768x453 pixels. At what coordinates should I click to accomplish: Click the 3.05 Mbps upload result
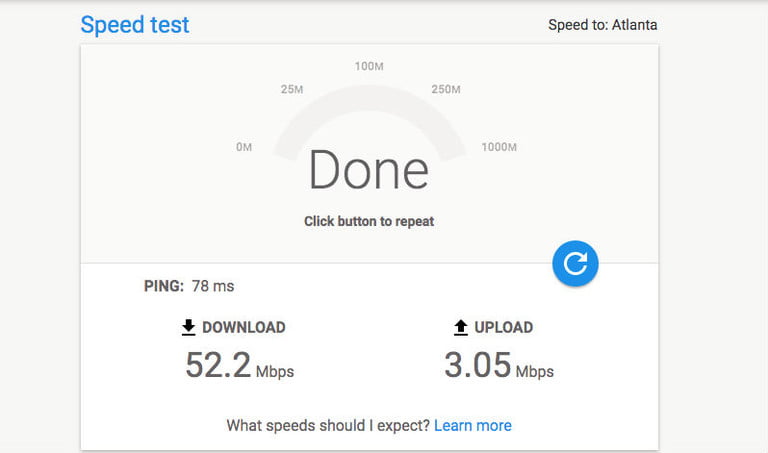point(499,366)
